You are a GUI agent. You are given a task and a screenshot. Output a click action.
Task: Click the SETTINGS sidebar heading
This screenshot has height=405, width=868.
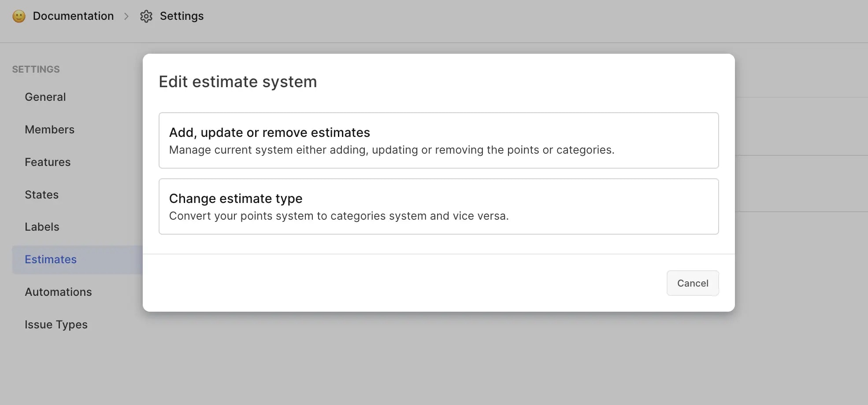[36, 69]
